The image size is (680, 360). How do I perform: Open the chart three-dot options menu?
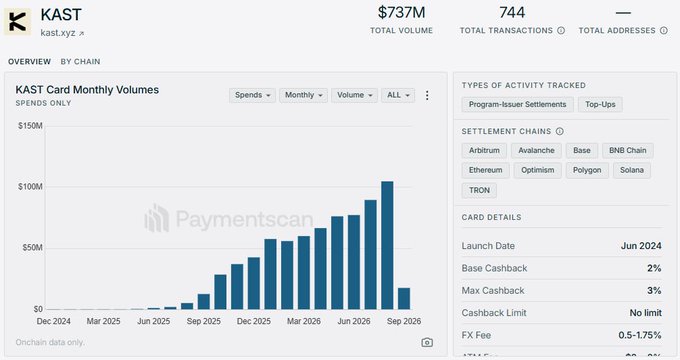(427, 95)
